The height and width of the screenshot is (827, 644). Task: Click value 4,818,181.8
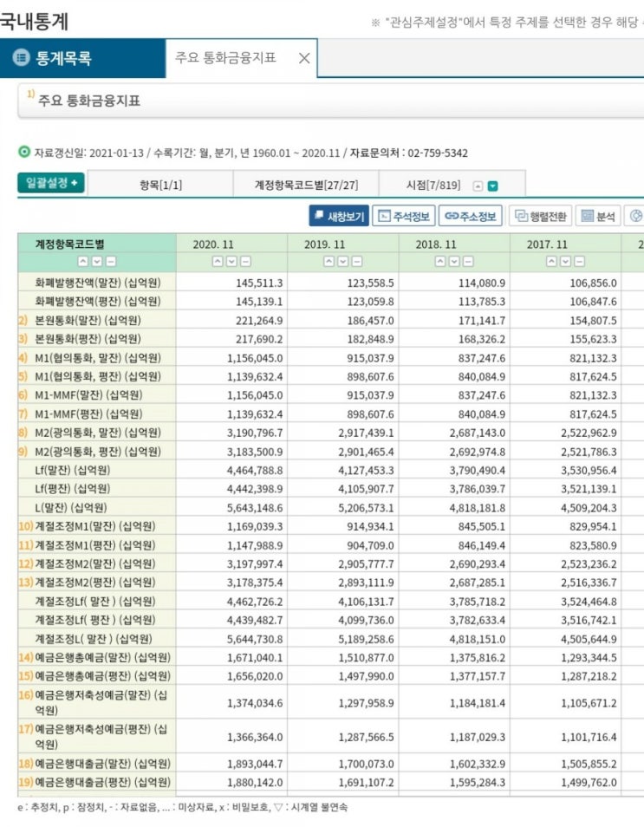[x=478, y=507]
